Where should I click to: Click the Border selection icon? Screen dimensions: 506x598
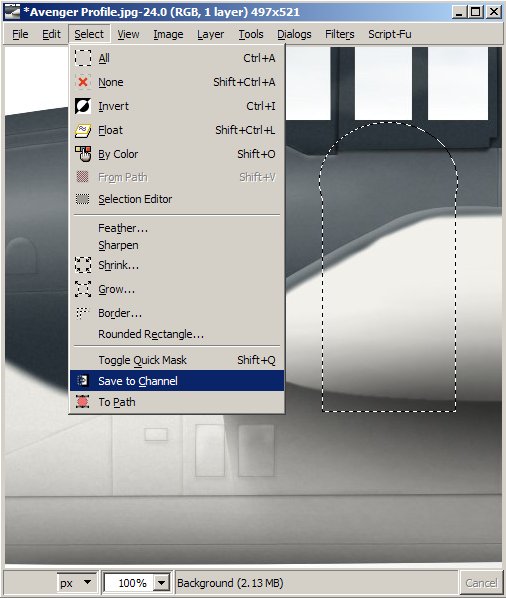coord(82,313)
